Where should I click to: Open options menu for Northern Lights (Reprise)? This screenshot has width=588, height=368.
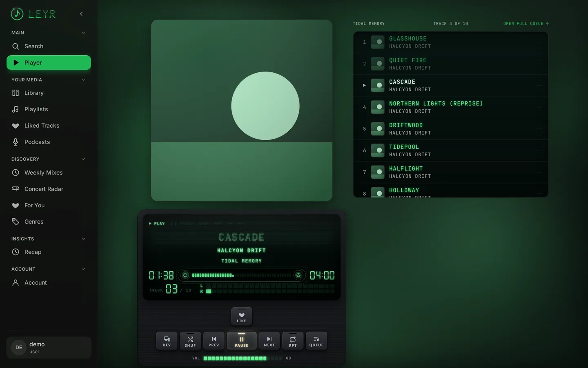click(539, 107)
